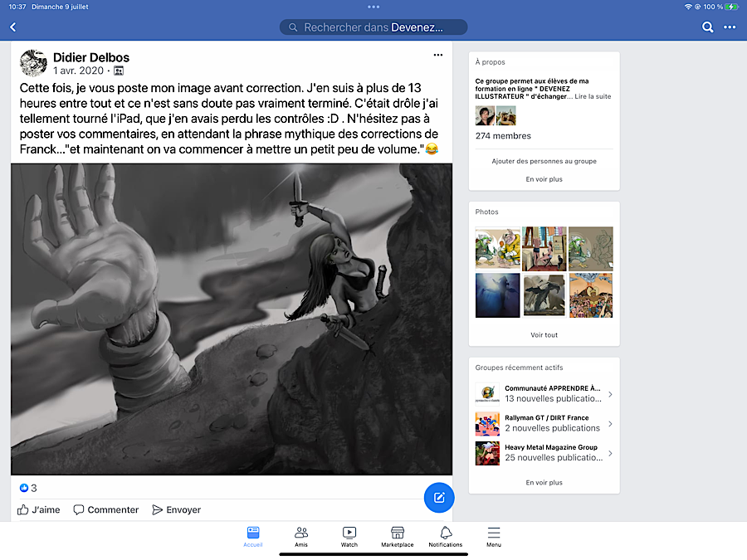Tap the search magnifier in the top-right header

(x=707, y=27)
